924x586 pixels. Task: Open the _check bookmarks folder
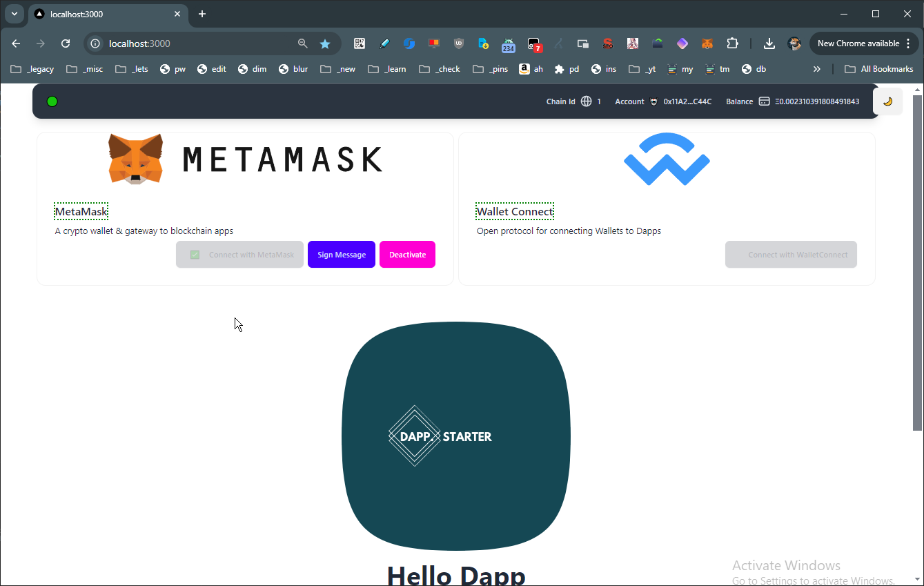click(440, 69)
